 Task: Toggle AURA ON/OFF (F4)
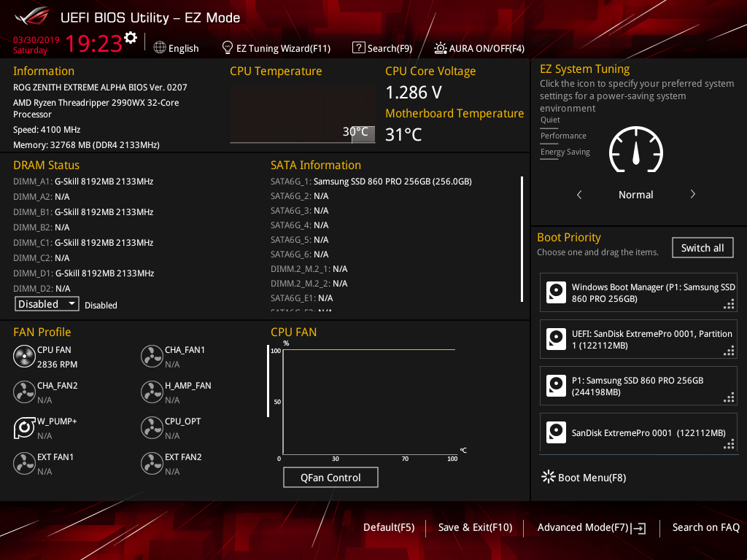point(479,48)
